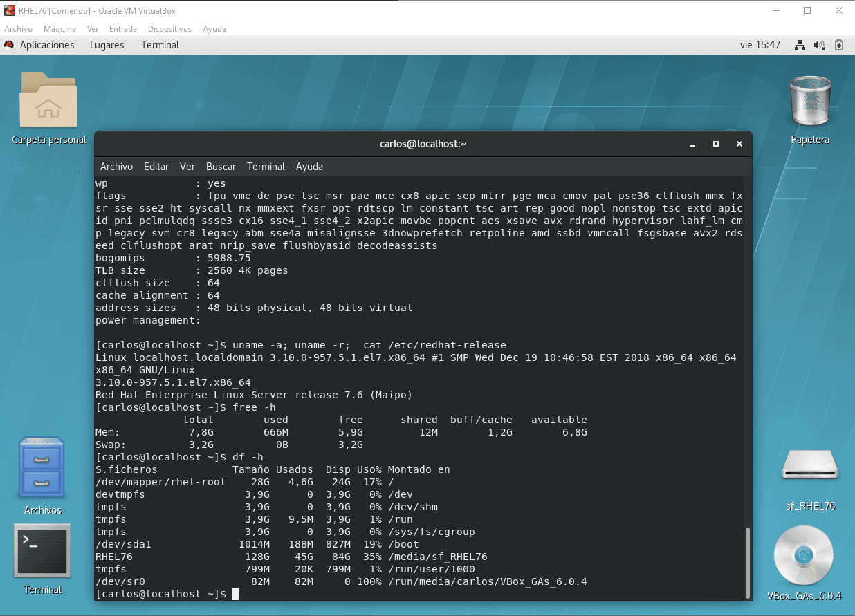Open the terminal's Ver menu
The width and height of the screenshot is (855, 616).
pos(187,167)
